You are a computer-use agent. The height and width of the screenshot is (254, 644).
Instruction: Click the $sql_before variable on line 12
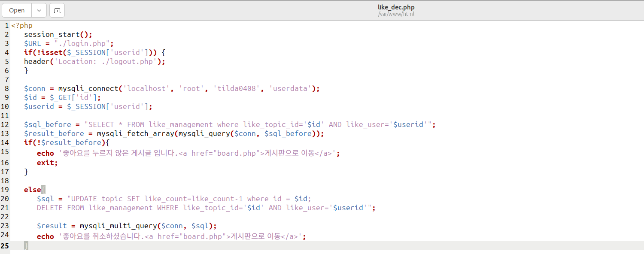coord(48,124)
